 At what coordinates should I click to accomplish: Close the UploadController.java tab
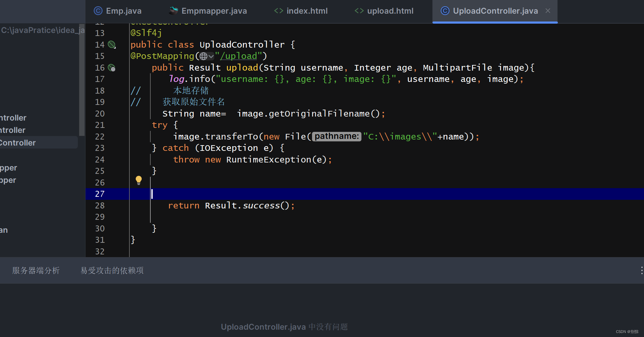[548, 11]
